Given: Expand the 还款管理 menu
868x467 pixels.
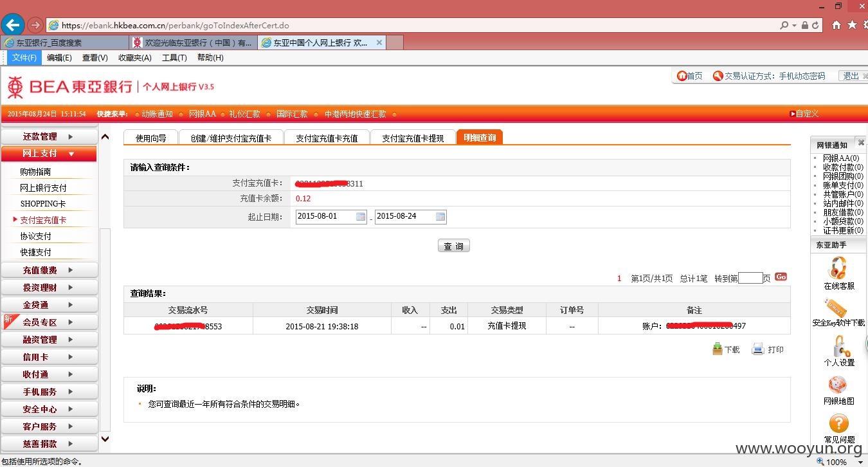Looking at the screenshot, I should click(x=49, y=136).
